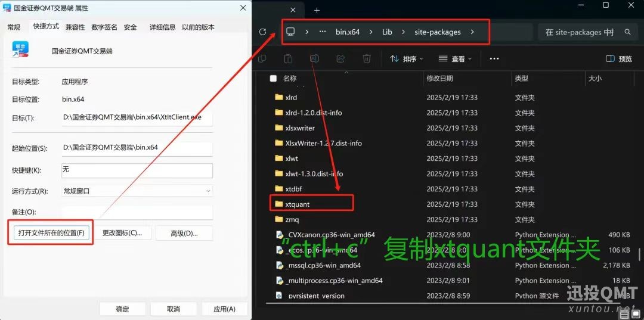Click the xlrd folder icon
The width and height of the screenshot is (644, 320).
coord(279,98)
